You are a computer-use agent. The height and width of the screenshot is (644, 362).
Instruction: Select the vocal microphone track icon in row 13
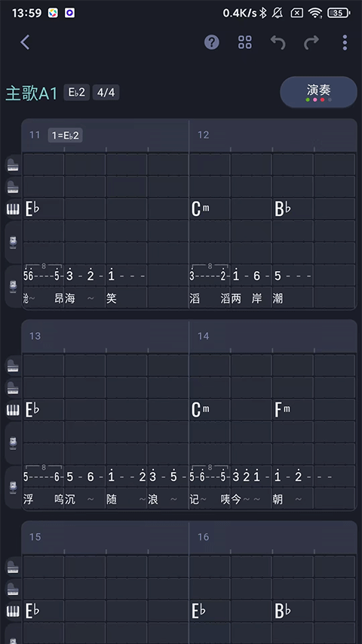[x=13, y=487]
